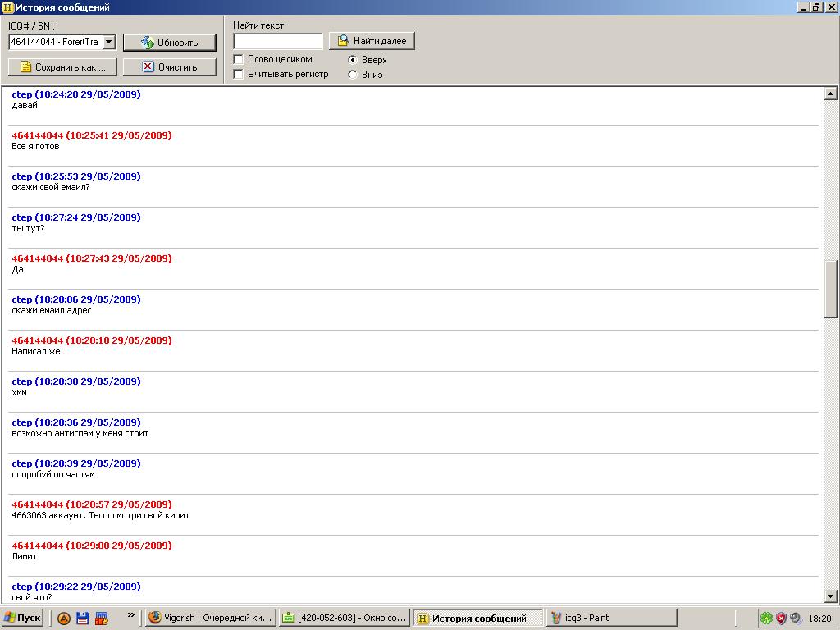Click the green flower ICQ tray icon
This screenshot has width=840, height=630.
[765, 619]
